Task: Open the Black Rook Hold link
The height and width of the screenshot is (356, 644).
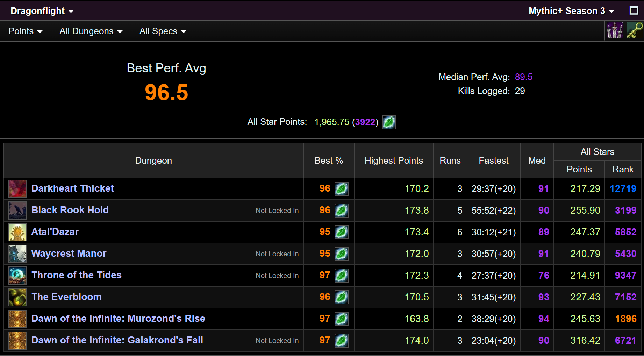Action: [x=70, y=210]
